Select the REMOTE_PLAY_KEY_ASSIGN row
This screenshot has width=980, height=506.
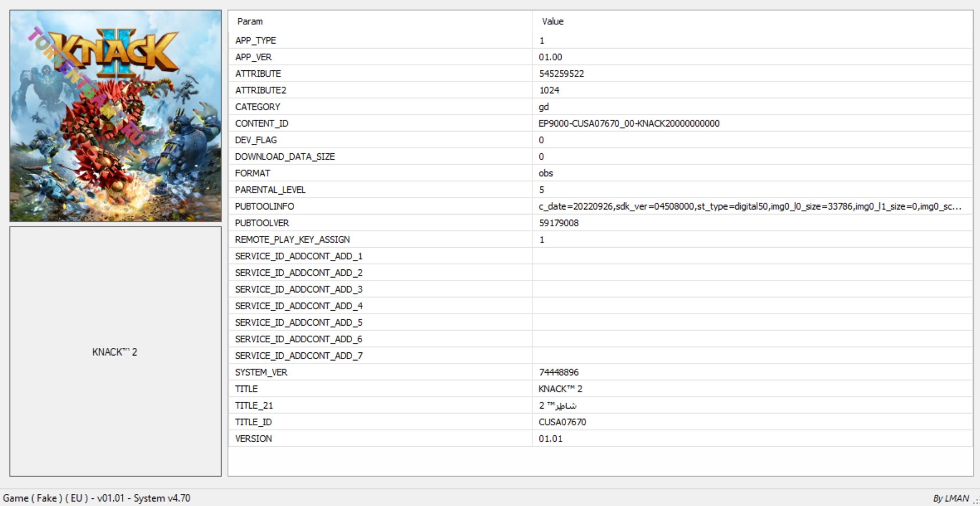pos(292,239)
